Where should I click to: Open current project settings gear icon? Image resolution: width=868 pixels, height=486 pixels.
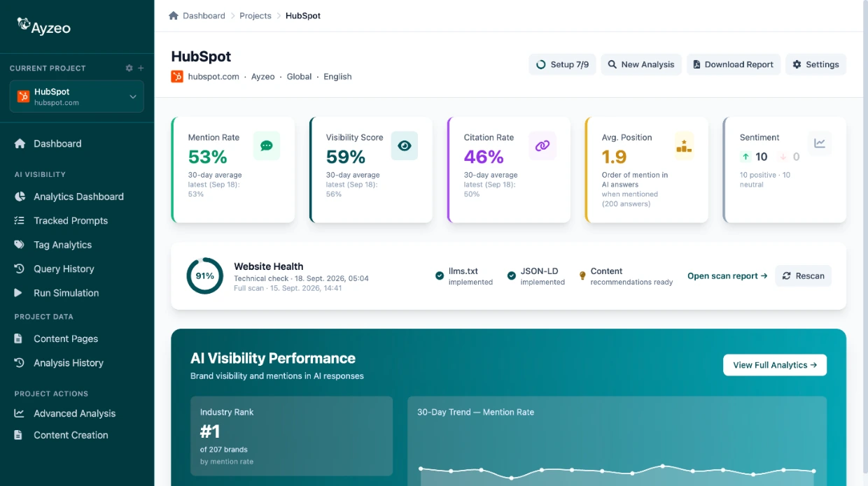click(x=129, y=68)
